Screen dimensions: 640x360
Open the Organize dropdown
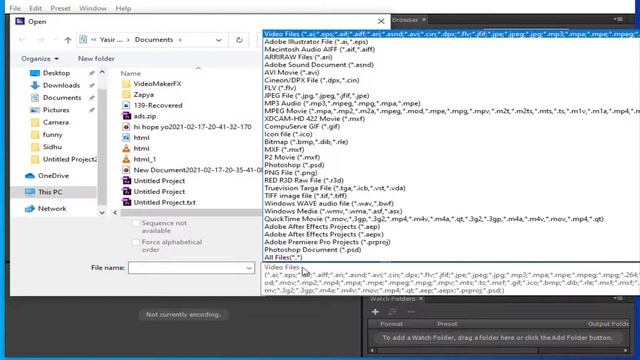(40, 59)
